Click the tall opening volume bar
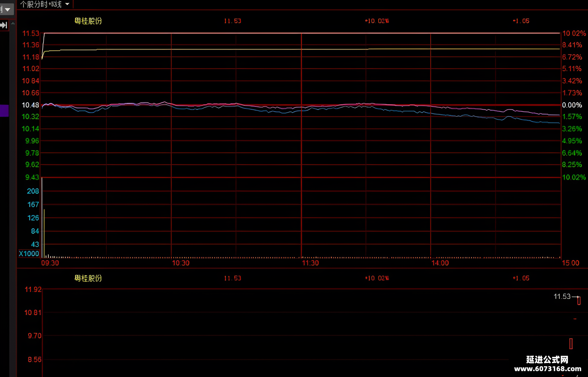This screenshot has height=377, width=588. (42, 217)
